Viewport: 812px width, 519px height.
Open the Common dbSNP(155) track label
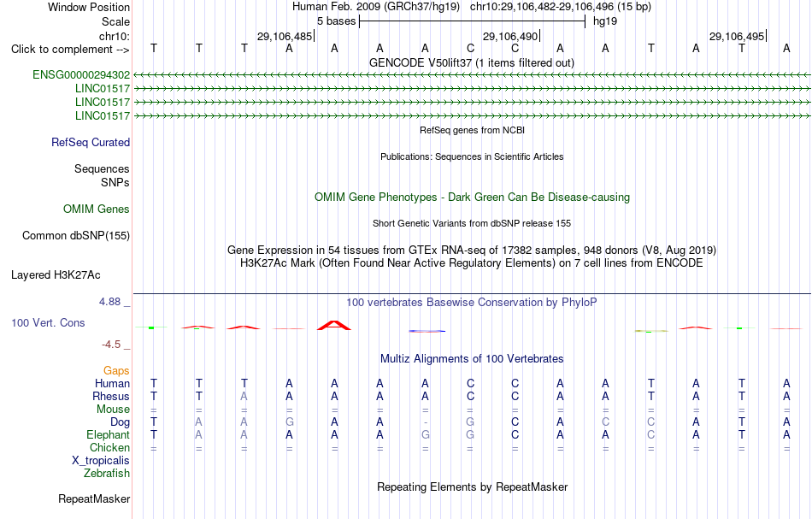(76, 235)
